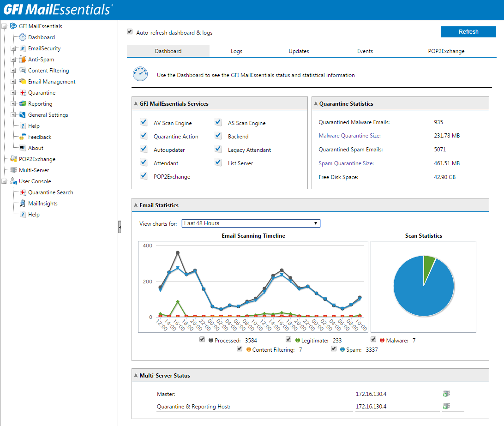
Task: Click the POP2Exchange tree icon
Action: [13, 159]
